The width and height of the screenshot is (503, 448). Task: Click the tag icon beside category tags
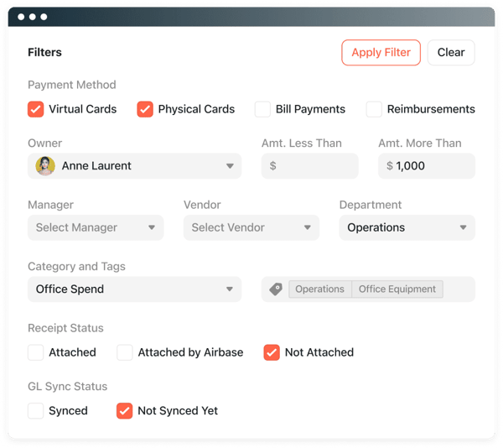pos(276,289)
